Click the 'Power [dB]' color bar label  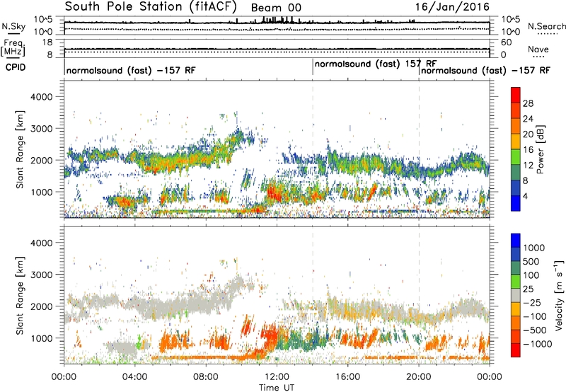click(540, 149)
